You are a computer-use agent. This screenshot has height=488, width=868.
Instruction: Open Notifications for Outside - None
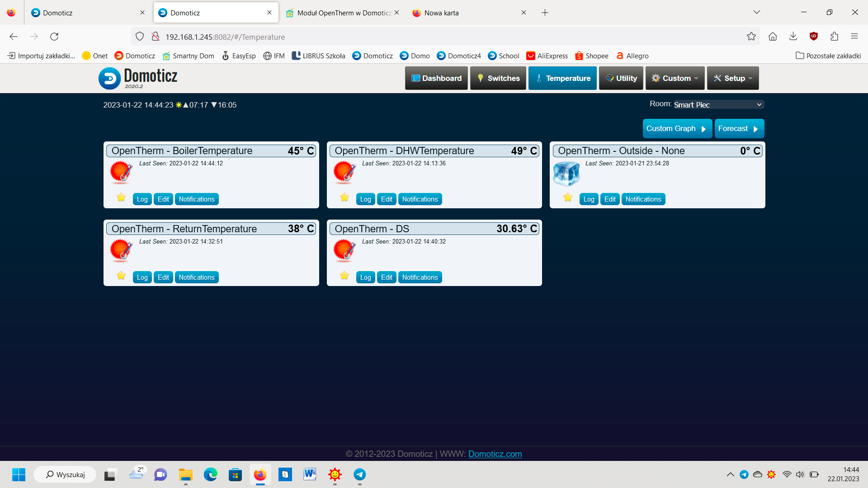643,199
